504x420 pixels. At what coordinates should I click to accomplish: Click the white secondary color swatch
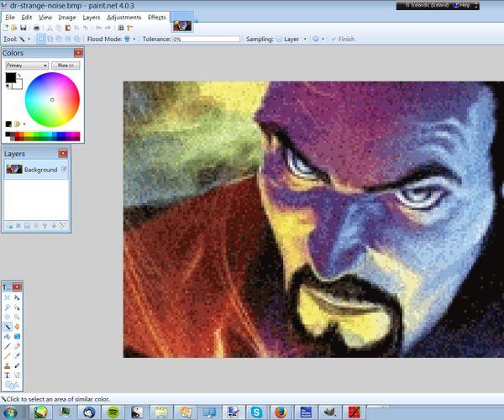pyautogui.click(x=18, y=85)
